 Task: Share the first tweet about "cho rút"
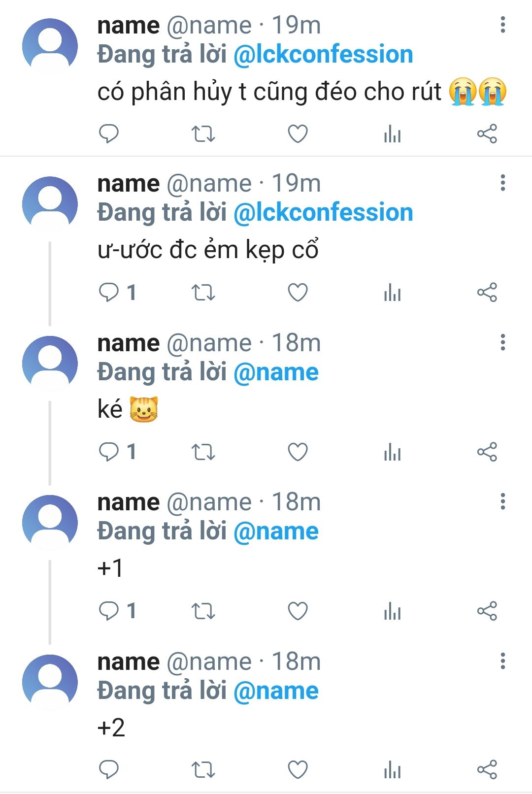[487, 133]
